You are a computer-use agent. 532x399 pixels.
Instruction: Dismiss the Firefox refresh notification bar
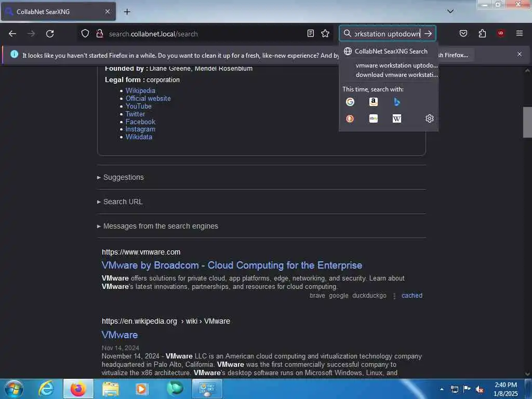coord(520,54)
